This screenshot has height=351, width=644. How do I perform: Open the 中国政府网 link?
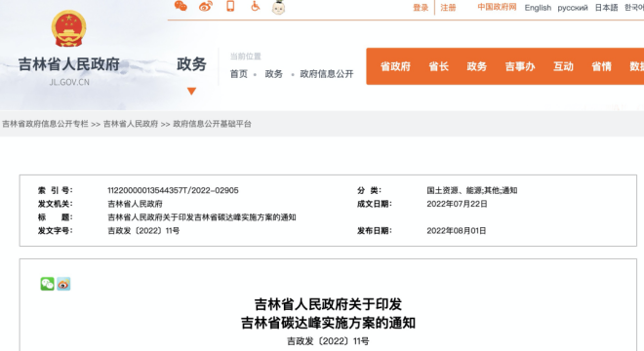click(497, 8)
